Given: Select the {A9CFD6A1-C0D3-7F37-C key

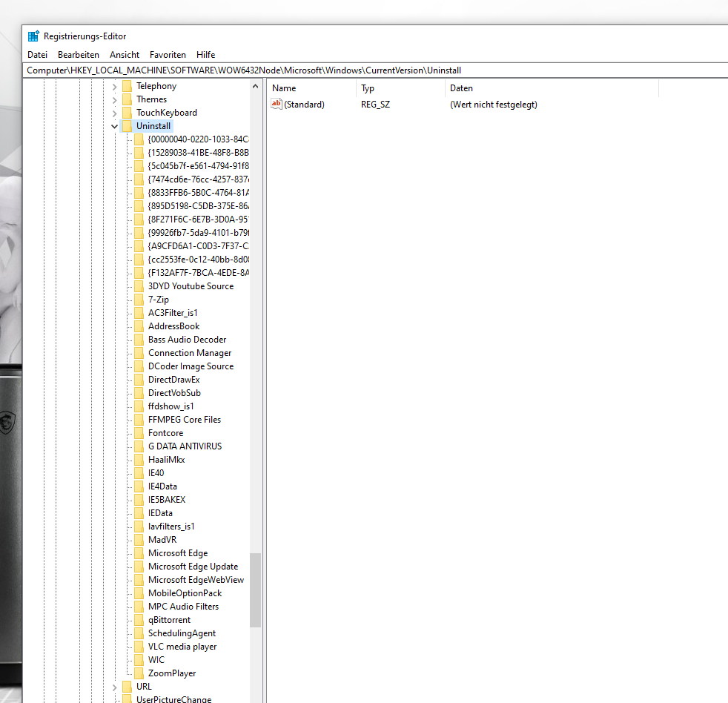Looking at the screenshot, I should [x=198, y=246].
